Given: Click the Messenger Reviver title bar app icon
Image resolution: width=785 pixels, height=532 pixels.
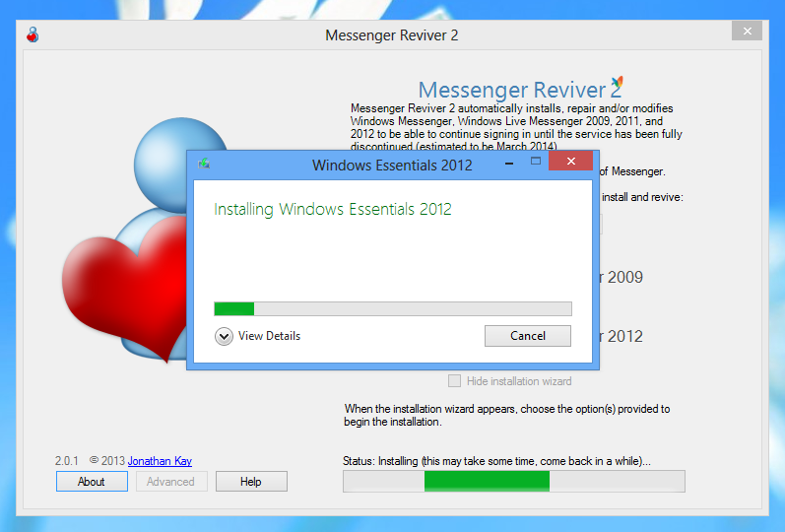Looking at the screenshot, I should coord(33,35).
